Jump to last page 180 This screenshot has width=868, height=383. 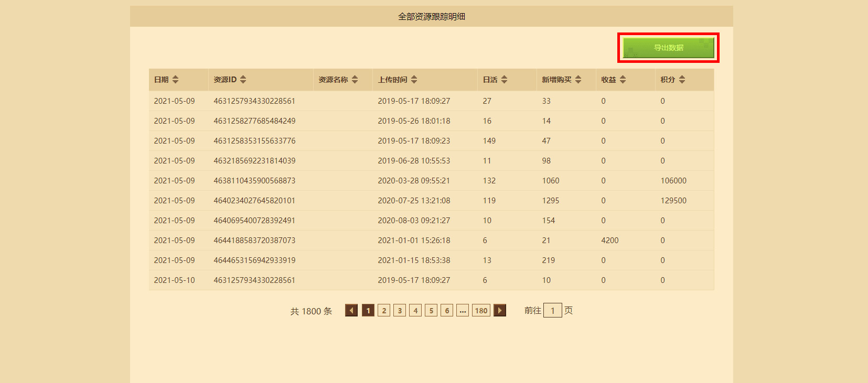click(481, 311)
